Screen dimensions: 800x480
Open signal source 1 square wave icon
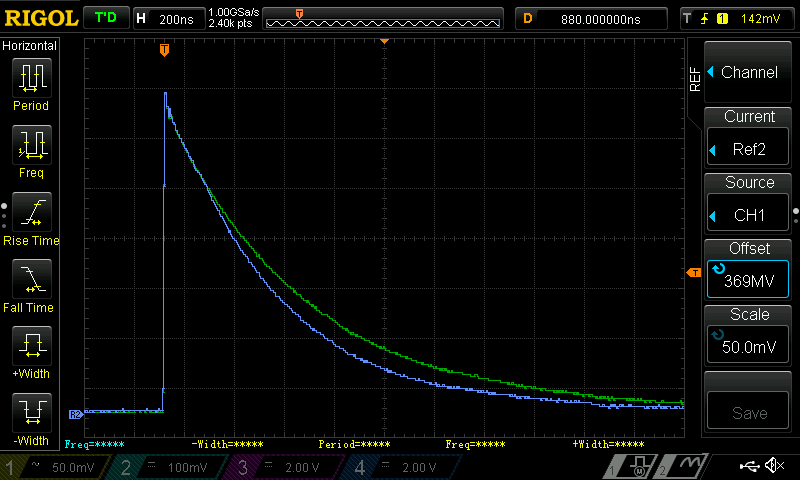[x=638, y=466]
